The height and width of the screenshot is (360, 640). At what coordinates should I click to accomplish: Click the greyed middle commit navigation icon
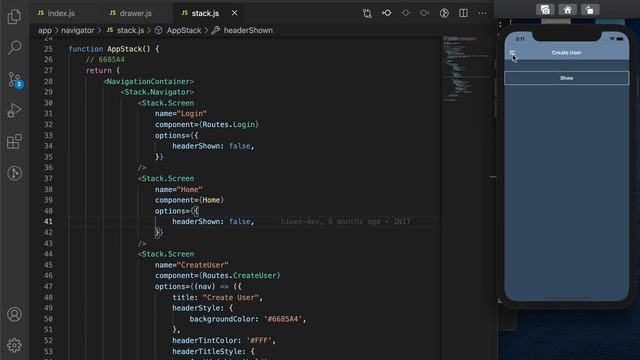point(405,13)
